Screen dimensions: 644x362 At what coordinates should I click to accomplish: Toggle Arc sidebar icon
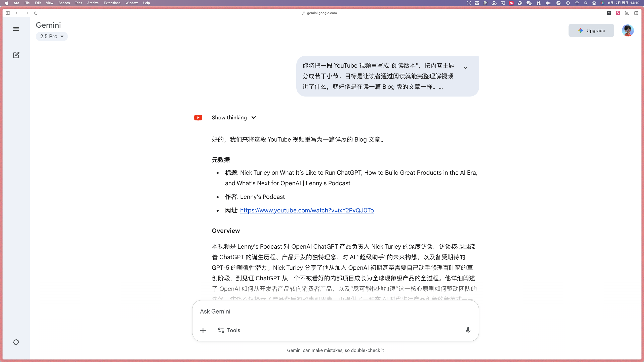coord(8,13)
